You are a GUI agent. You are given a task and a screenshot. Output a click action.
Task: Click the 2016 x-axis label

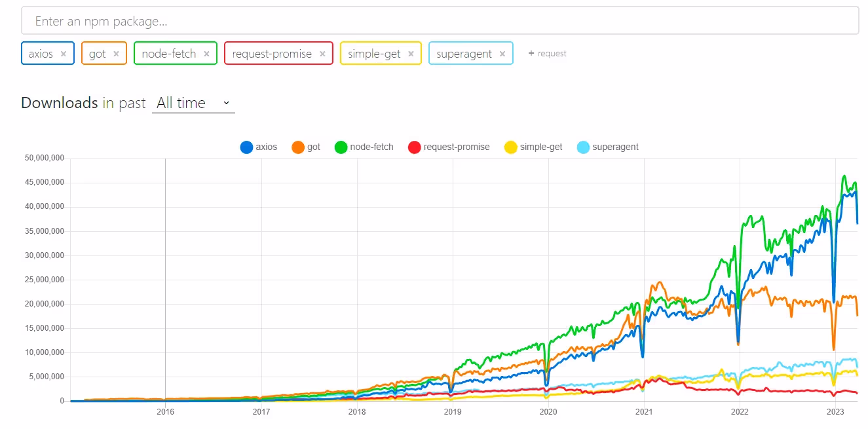(x=165, y=412)
